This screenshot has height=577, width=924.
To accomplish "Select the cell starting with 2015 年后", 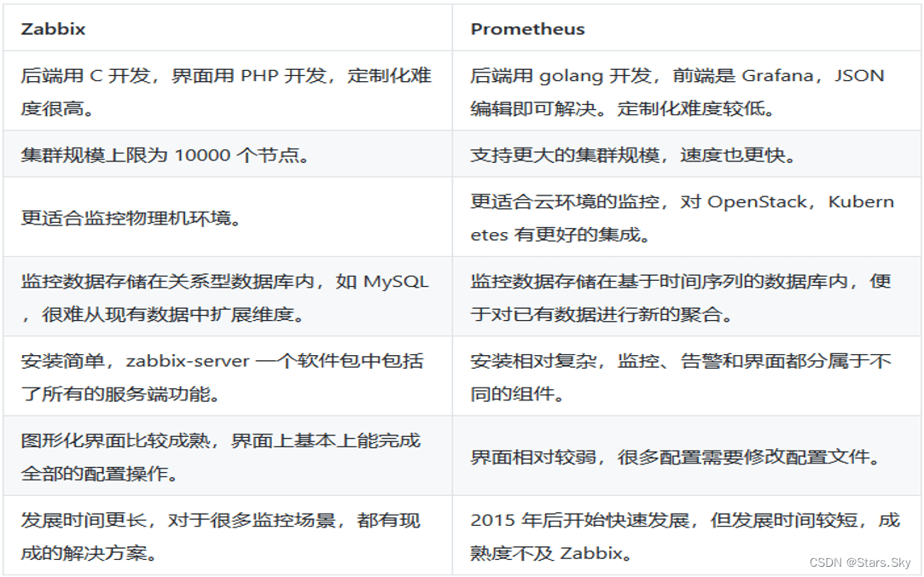I will (x=687, y=535).
